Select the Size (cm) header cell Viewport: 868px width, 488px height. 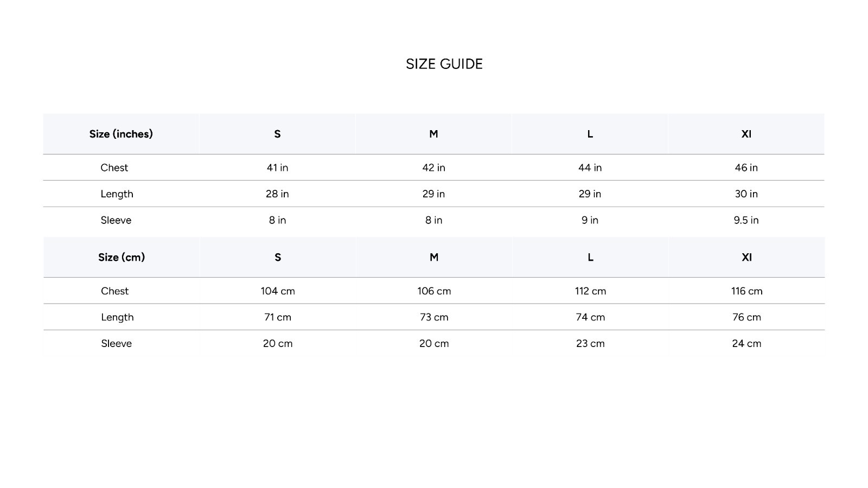(x=122, y=257)
